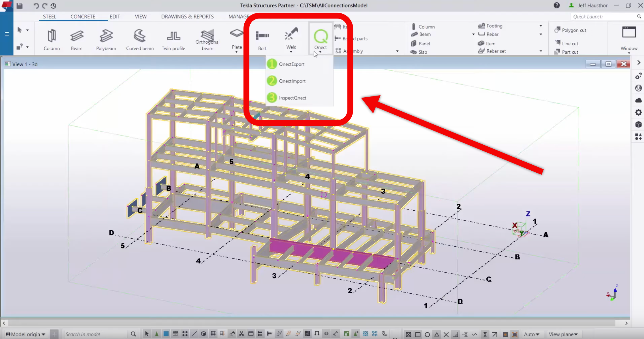
Task: Click the Line cut tool
Action: click(x=567, y=43)
